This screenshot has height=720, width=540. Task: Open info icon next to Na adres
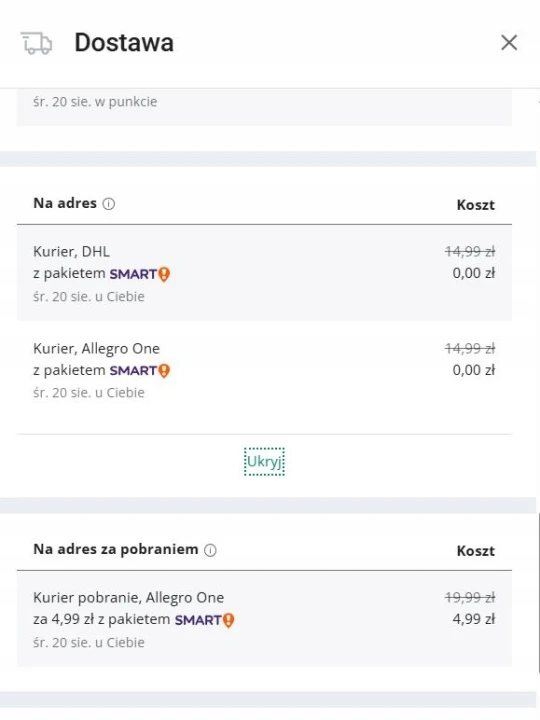[109, 203]
